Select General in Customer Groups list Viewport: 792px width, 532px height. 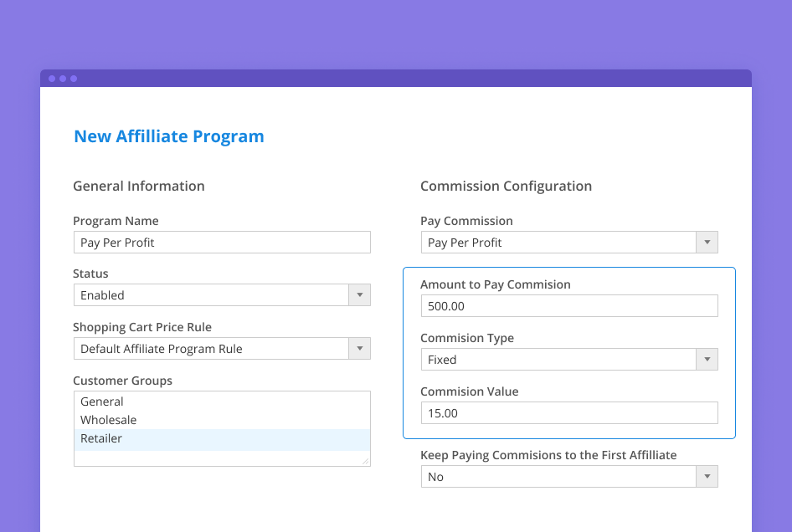pyautogui.click(x=102, y=402)
